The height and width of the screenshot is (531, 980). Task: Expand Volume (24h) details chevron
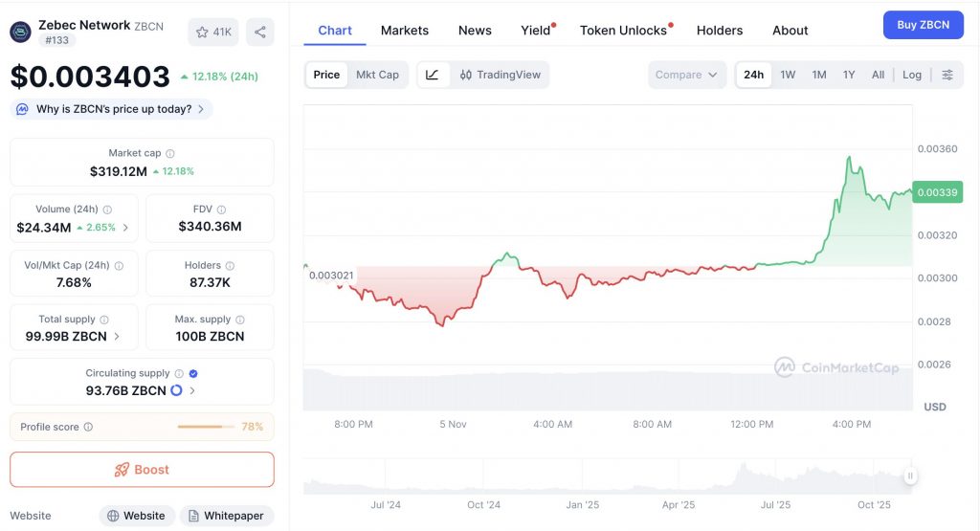tap(125, 228)
